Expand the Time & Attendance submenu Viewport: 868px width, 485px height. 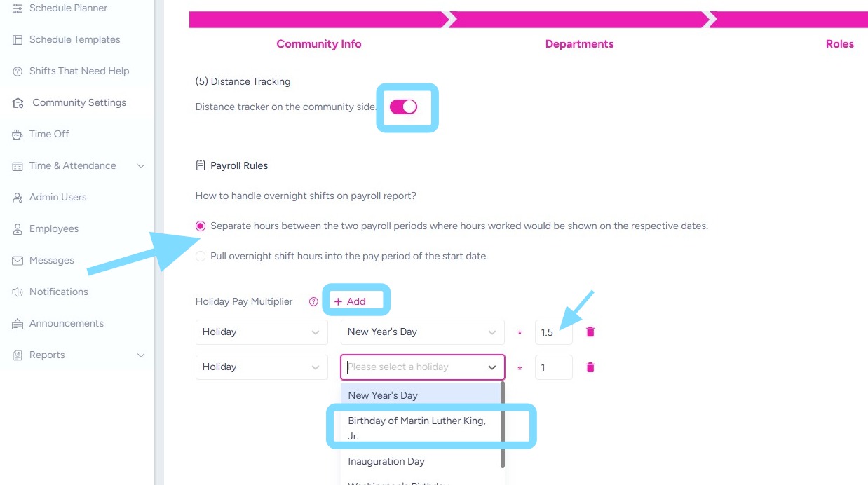[141, 166]
